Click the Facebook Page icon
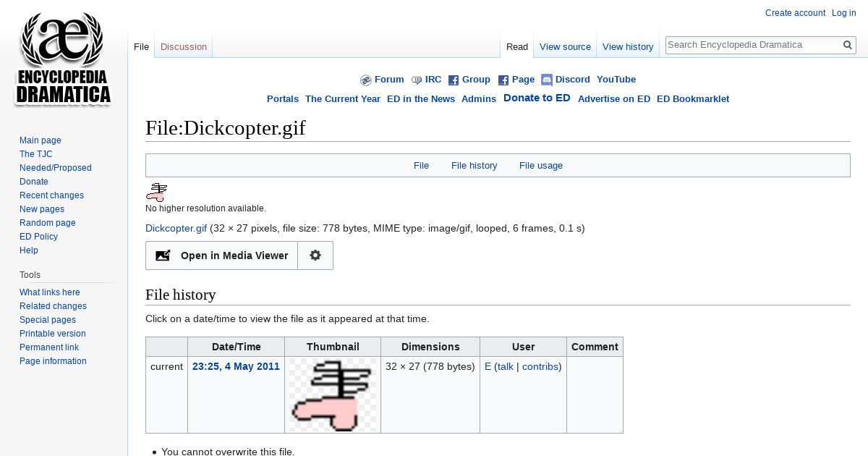Image resolution: width=868 pixels, height=456 pixels. coord(503,80)
